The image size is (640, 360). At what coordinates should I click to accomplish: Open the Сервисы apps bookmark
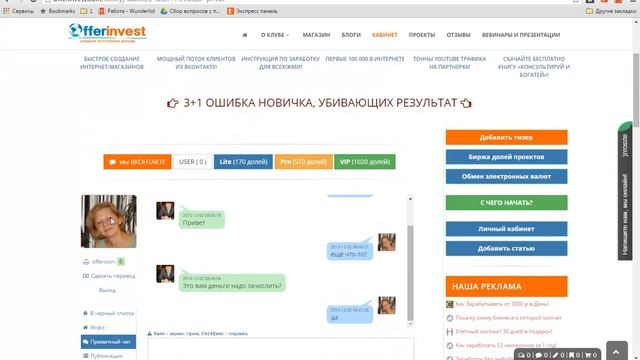tap(18, 11)
